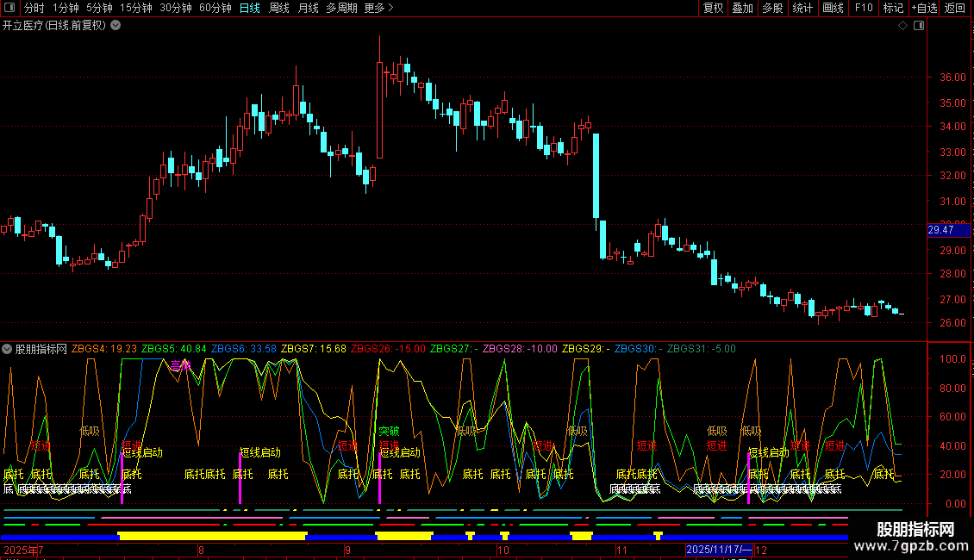Screen dimensions: 974x560
Task: Click the ZBGS26: -15.00 indicator value
Action: pos(388,349)
